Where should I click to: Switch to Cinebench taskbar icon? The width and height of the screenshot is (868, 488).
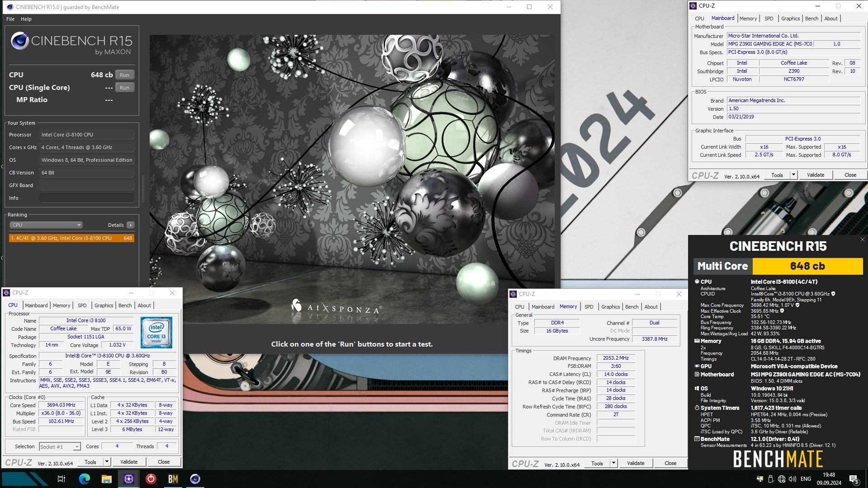point(195,479)
